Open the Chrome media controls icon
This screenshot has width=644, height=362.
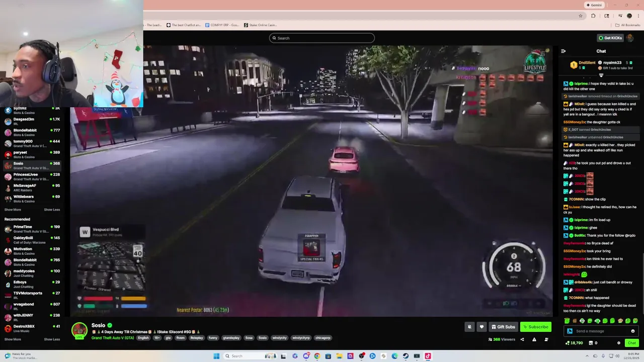click(x=620, y=16)
